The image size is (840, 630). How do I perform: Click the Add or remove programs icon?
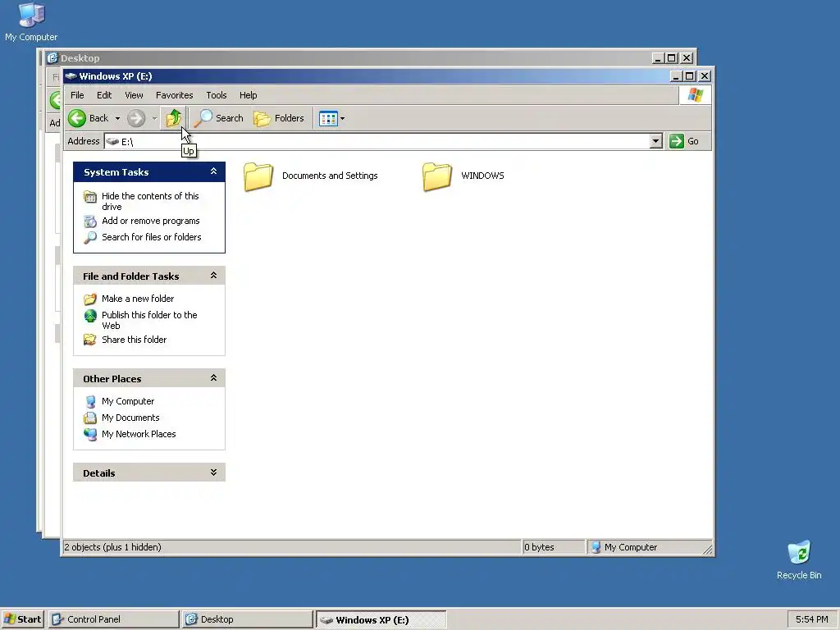90,221
